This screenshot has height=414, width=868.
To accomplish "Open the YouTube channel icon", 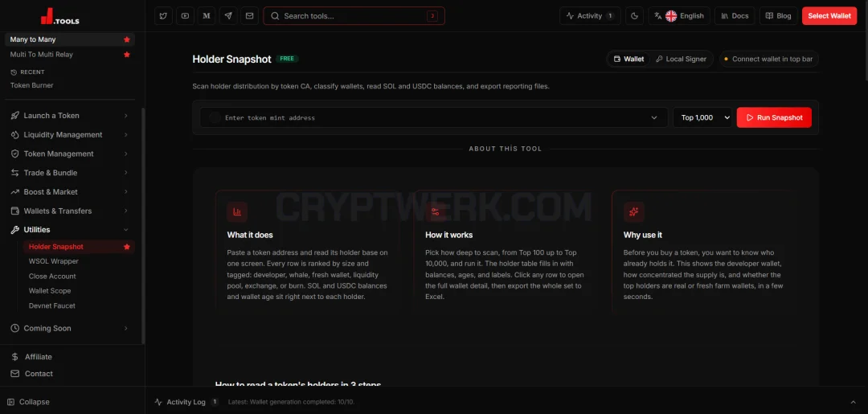I will coord(185,15).
